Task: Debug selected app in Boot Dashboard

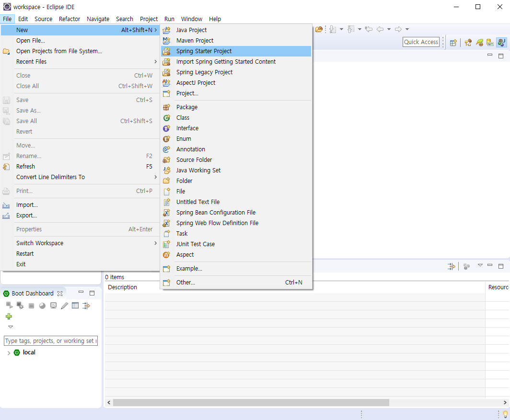Action: (x=20, y=305)
